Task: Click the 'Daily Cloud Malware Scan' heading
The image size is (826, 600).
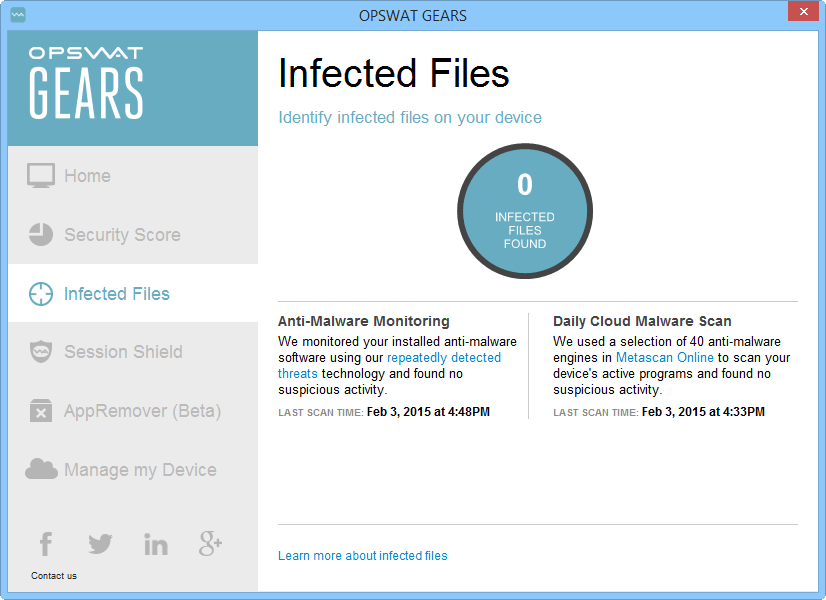Action: coord(642,321)
